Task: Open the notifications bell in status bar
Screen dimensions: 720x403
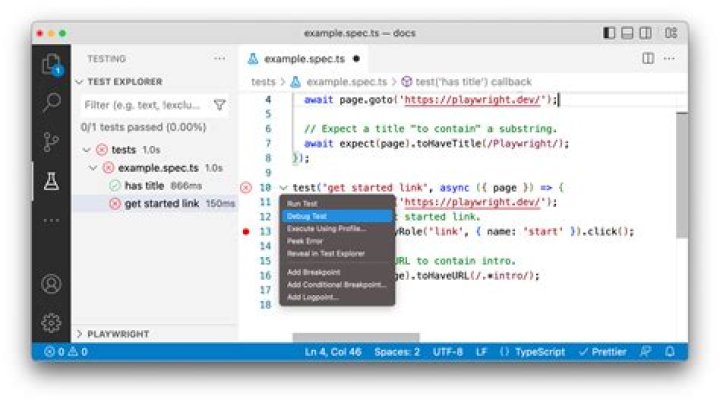Action: point(669,352)
